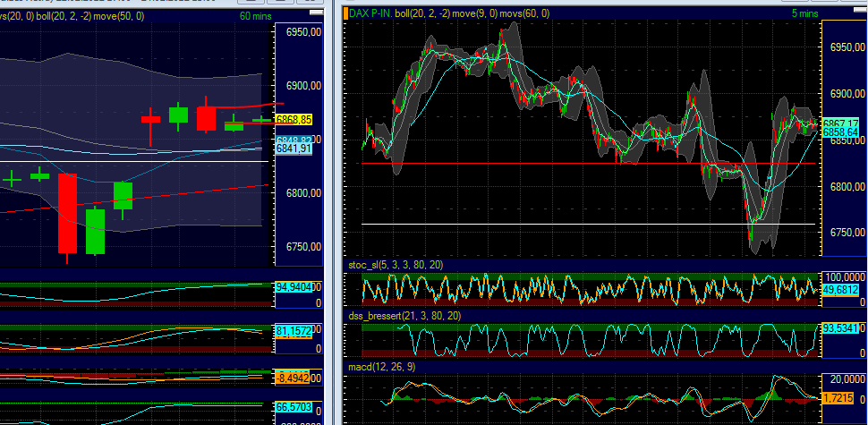Click 6900,00 on the 60 mins price axis
The image size is (868, 425).
pos(304,86)
